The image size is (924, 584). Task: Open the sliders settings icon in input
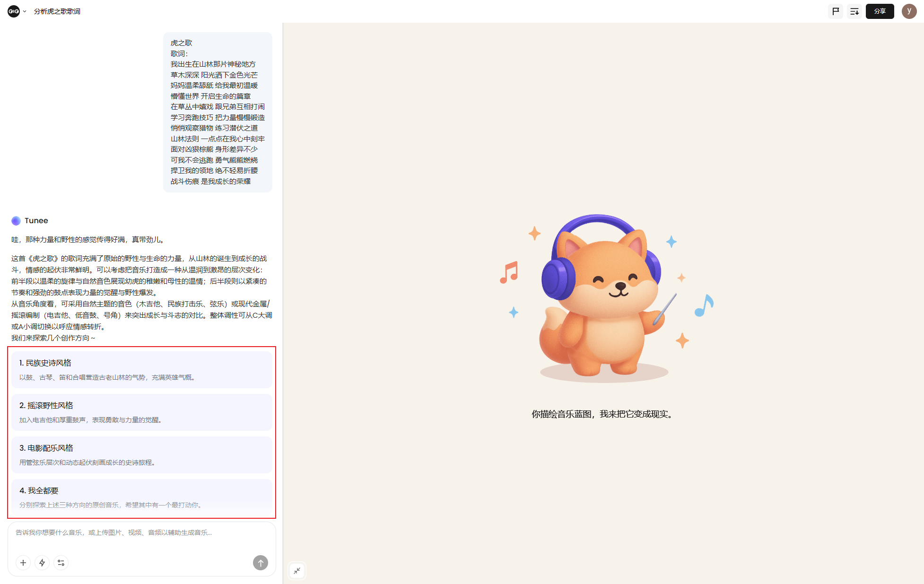click(61, 563)
